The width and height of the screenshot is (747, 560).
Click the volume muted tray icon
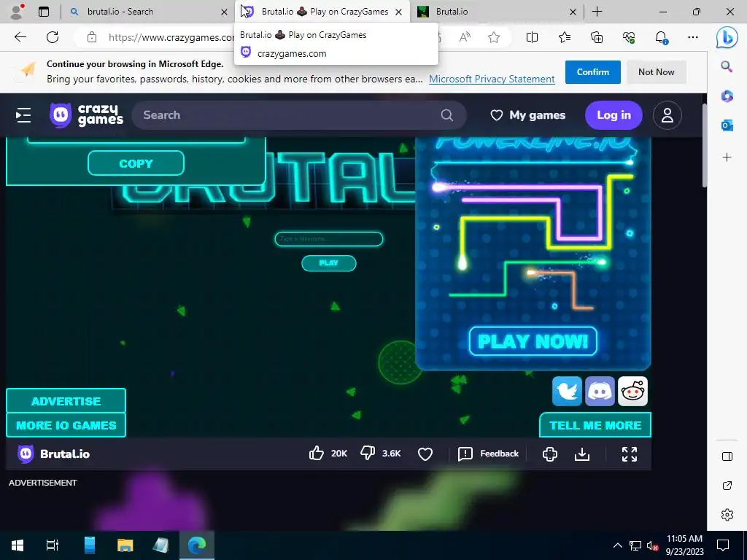pyautogui.click(x=652, y=545)
